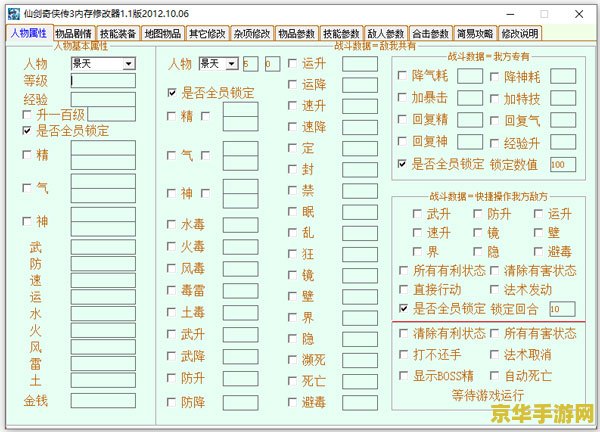Click the 降气耗 value input field
Image resolution: width=600 pixels, height=432 pixels.
(x=470, y=76)
